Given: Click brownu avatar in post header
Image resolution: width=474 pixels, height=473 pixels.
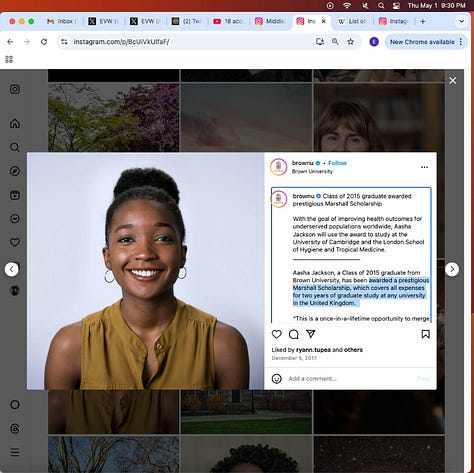Looking at the screenshot, I should pos(279,167).
